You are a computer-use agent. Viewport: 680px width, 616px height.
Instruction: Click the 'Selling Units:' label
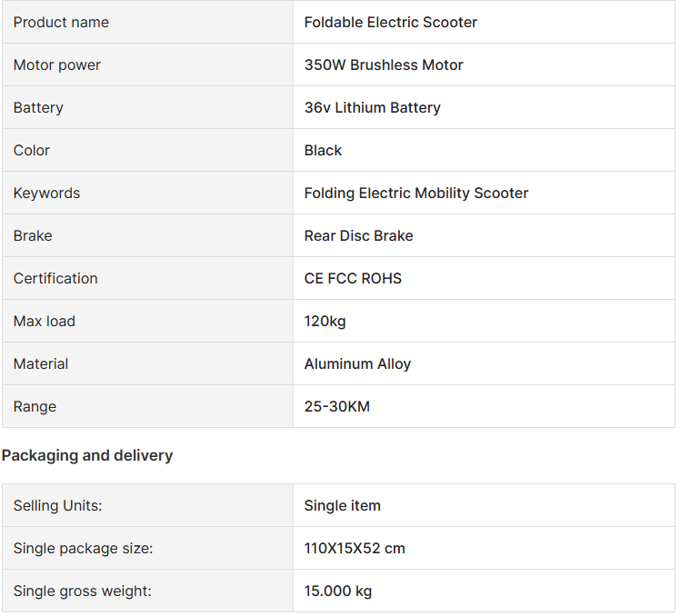(58, 505)
